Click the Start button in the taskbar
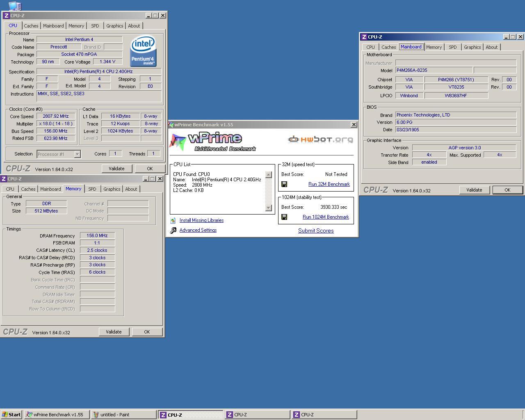525x420 pixels. (x=11, y=415)
